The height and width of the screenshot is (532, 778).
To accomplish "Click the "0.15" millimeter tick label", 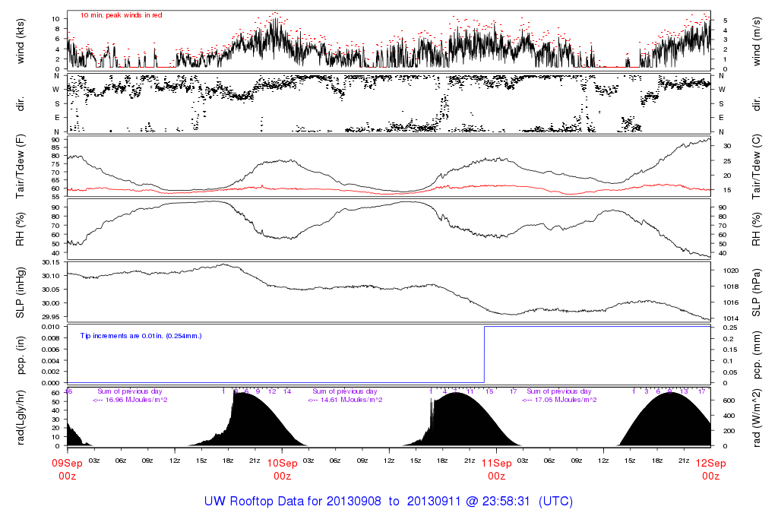I will (x=729, y=350).
